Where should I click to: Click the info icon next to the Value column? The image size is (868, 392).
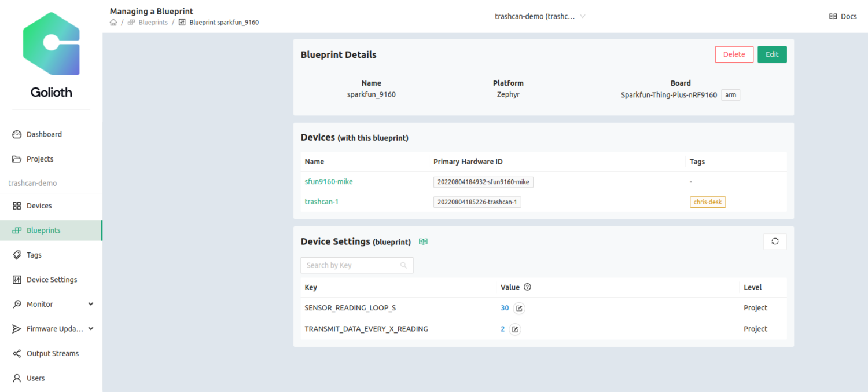(527, 287)
